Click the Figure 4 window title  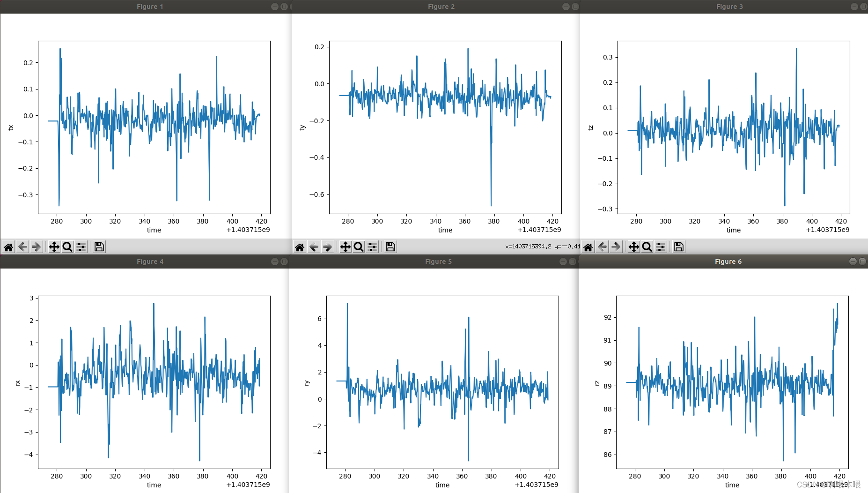coord(150,261)
